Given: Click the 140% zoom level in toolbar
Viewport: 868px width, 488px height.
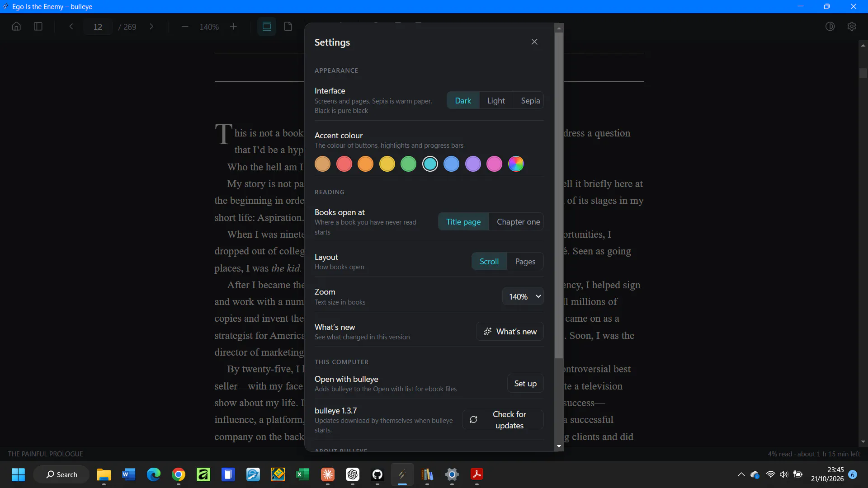Looking at the screenshot, I should pyautogui.click(x=209, y=27).
